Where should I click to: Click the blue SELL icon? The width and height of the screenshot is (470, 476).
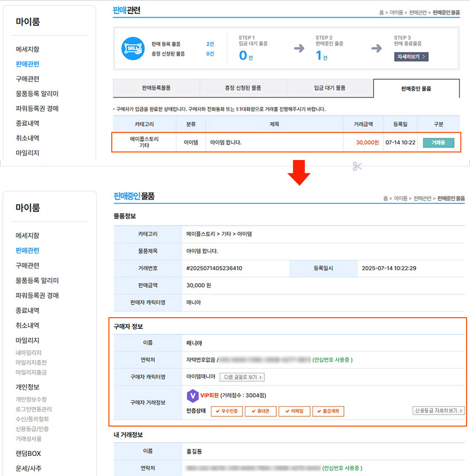pyautogui.click(x=133, y=49)
